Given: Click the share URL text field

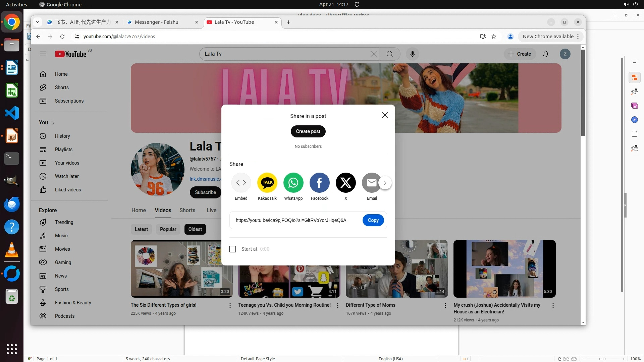Looking at the screenshot, I should pos(291,220).
